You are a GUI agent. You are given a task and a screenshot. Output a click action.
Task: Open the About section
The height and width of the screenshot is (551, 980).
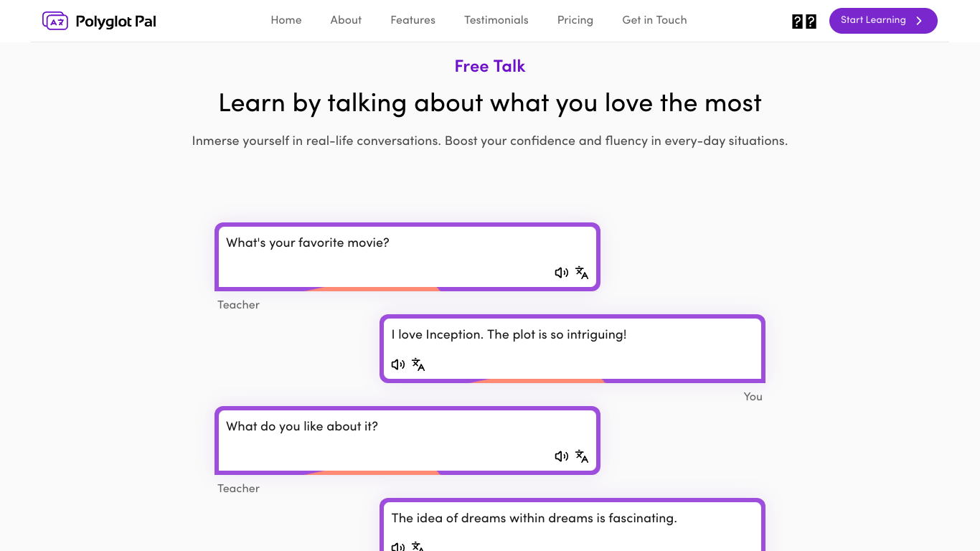click(346, 20)
